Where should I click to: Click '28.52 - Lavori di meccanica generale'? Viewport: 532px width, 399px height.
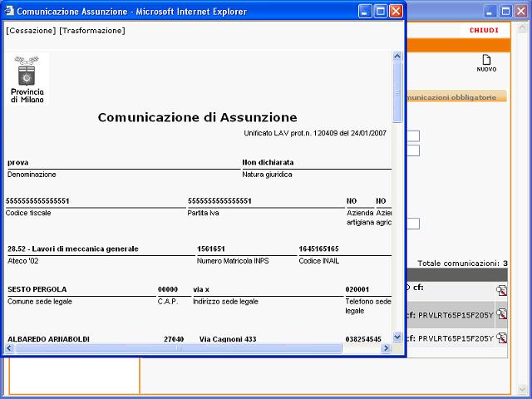(73, 249)
